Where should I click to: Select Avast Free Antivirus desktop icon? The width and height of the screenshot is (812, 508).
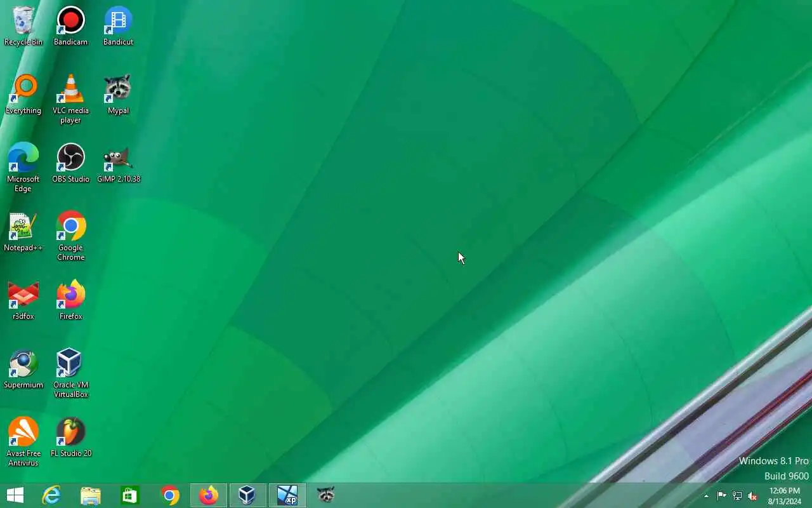pyautogui.click(x=23, y=443)
